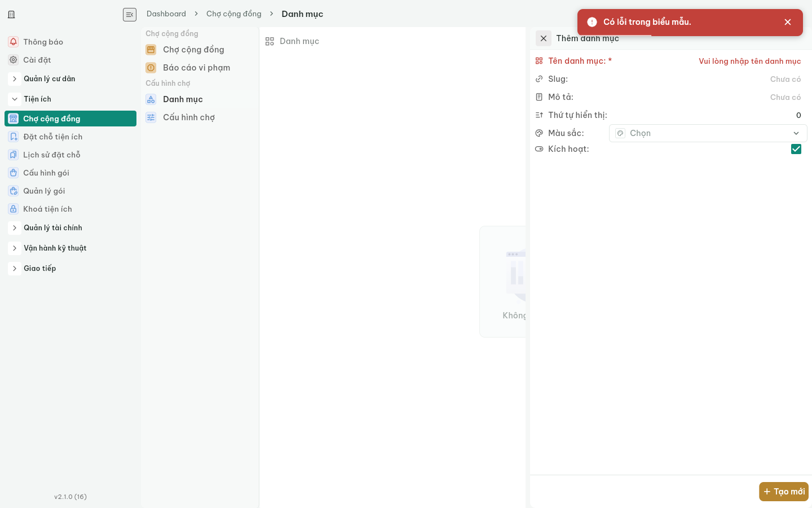
Task: Collapse sidebar using the toggle icon
Action: (130, 15)
